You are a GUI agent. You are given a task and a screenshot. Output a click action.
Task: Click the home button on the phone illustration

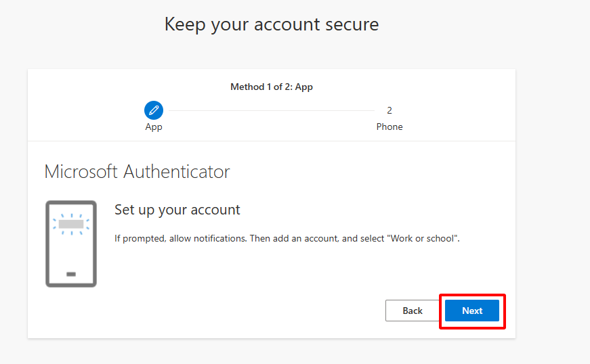[71, 274]
